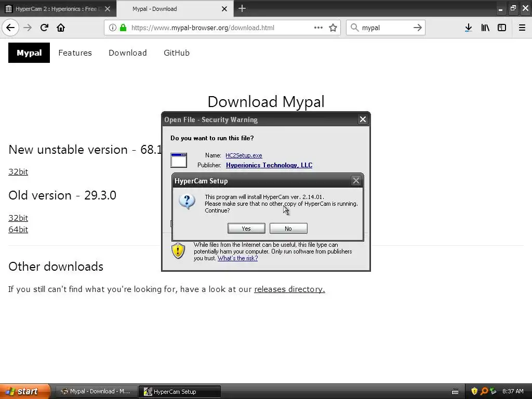The height and width of the screenshot is (399, 532).
Task: Click the Other downloads heading
Action: pyautogui.click(x=56, y=267)
